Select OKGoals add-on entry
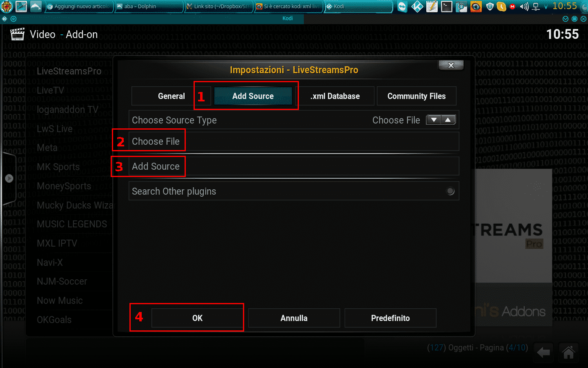588x368 pixels. 54,320
